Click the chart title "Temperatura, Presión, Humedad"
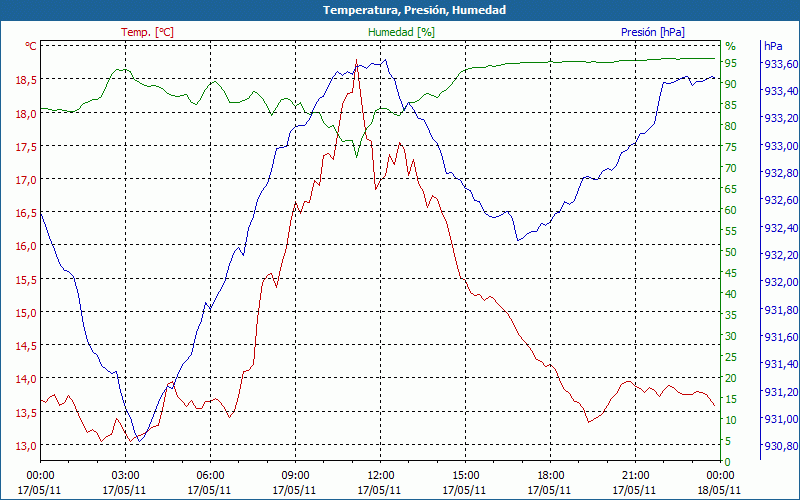800x500 pixels. point(414,10)
